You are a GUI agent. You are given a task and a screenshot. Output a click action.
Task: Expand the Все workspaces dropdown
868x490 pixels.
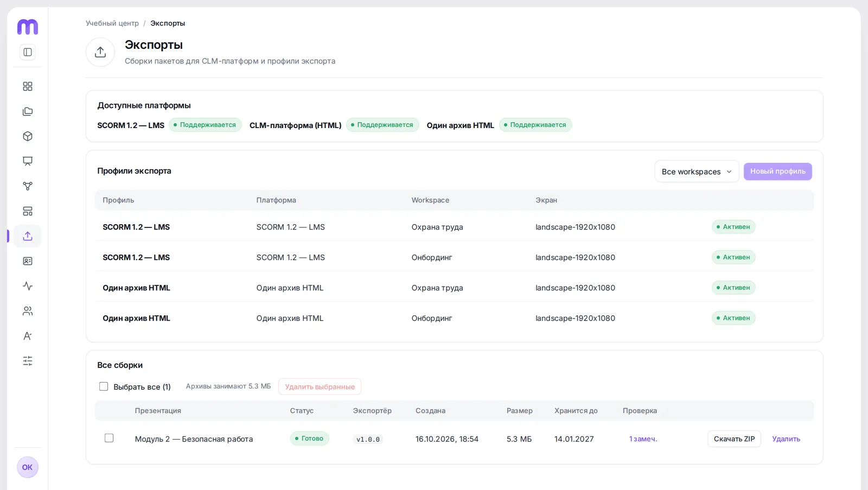[697, 171]
